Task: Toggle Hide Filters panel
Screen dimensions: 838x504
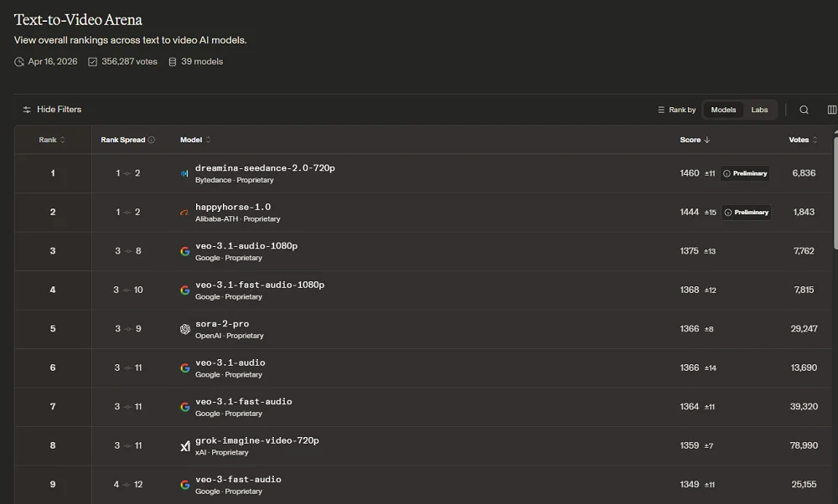Action: [52, 110]
